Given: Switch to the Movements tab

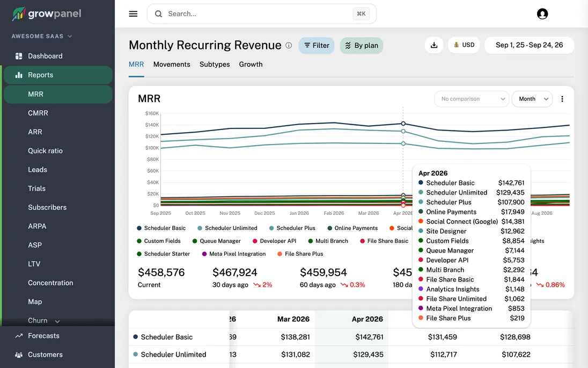Looking at the screenshot, I should 172,64.
